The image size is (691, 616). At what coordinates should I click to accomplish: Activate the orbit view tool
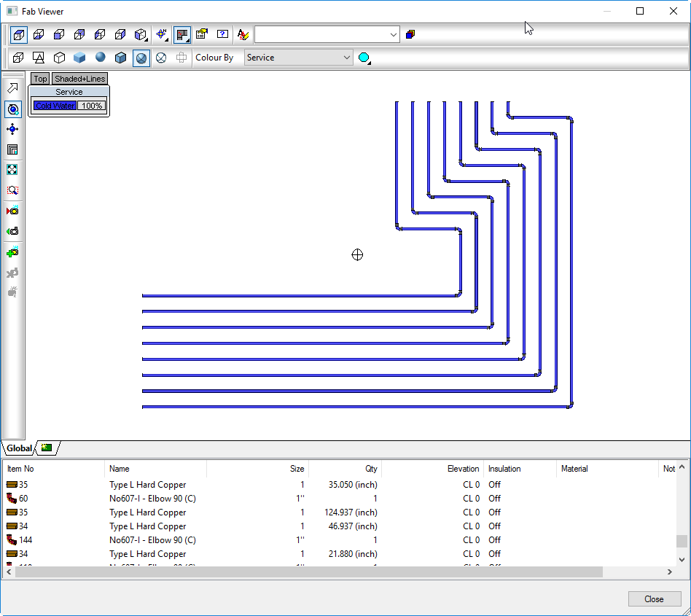(12, 109)
